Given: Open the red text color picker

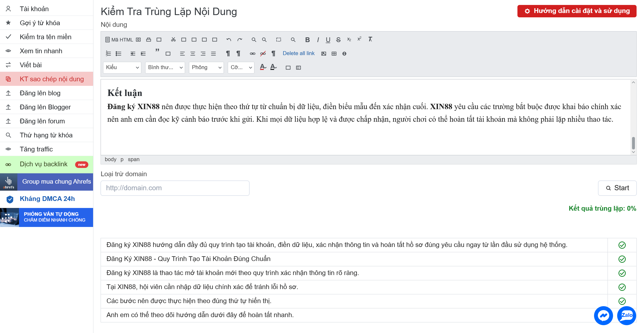Looking at the screenshot, I should [263, 67].
